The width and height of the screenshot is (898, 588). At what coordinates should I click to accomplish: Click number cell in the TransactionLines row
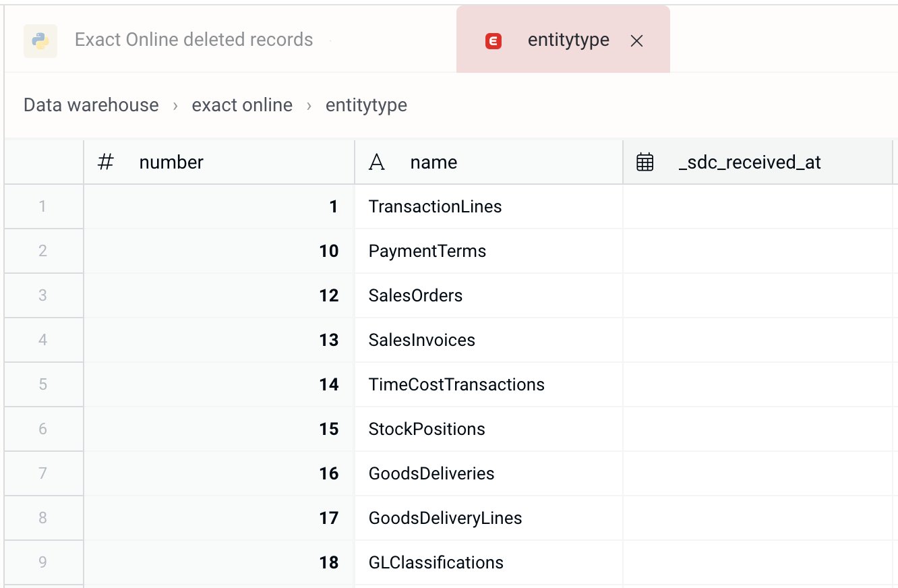(219, 206)
